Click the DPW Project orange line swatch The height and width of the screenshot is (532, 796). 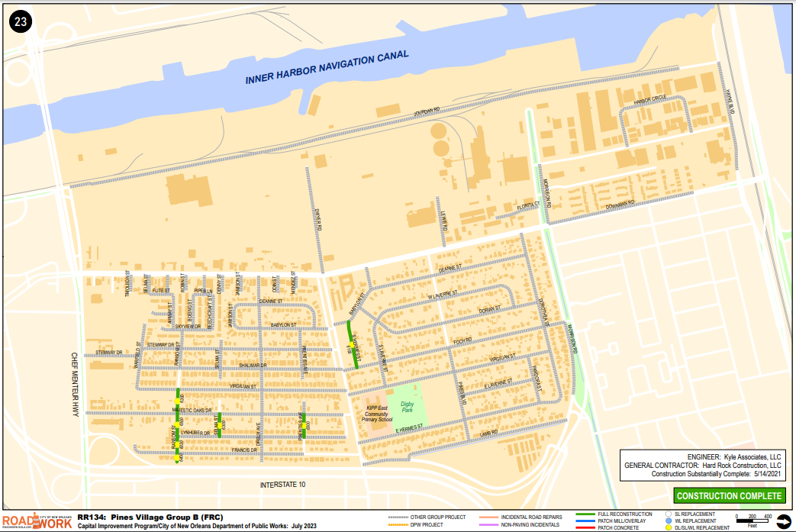(398, 525)
